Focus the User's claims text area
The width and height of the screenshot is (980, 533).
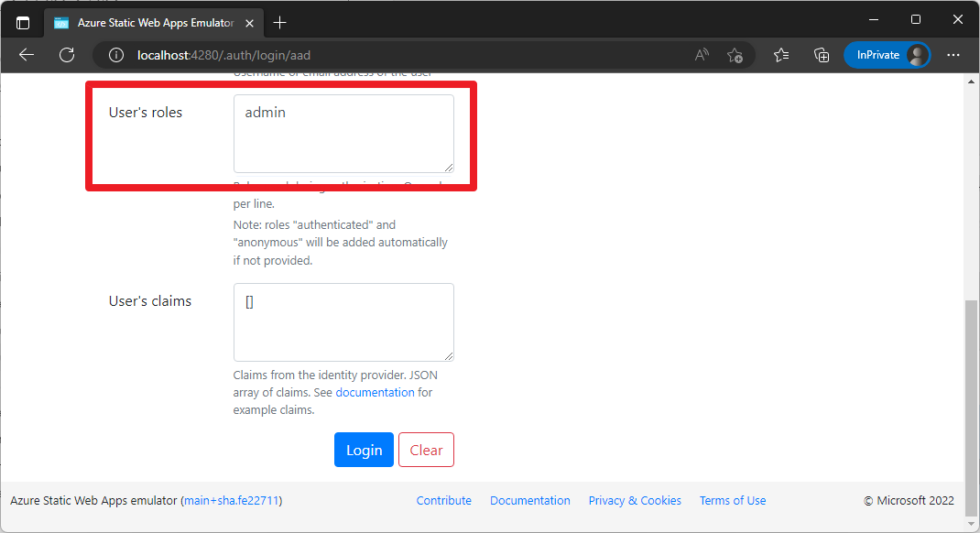tap(343, 322)
